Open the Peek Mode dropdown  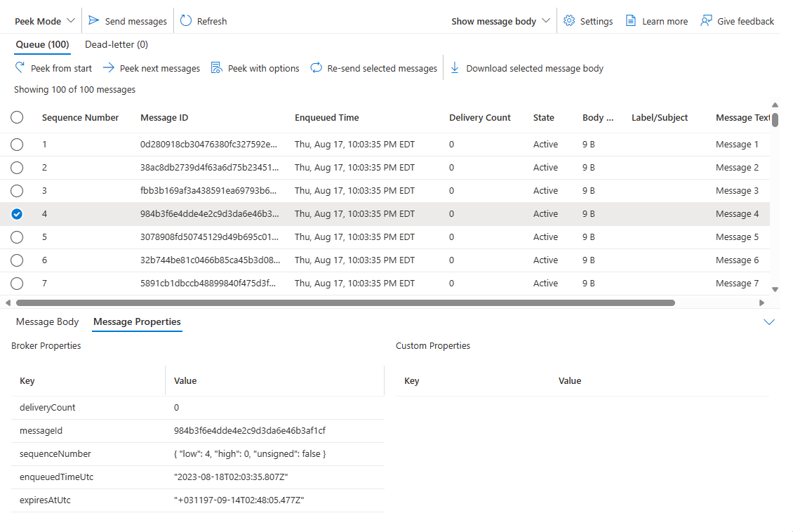click(45, 21)
